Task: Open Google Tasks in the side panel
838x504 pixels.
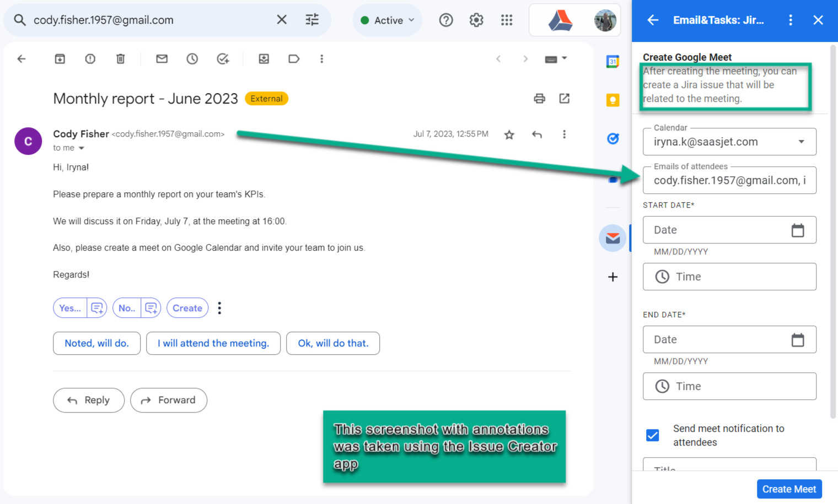Action: pyautogui.click(x=613, y=139)
